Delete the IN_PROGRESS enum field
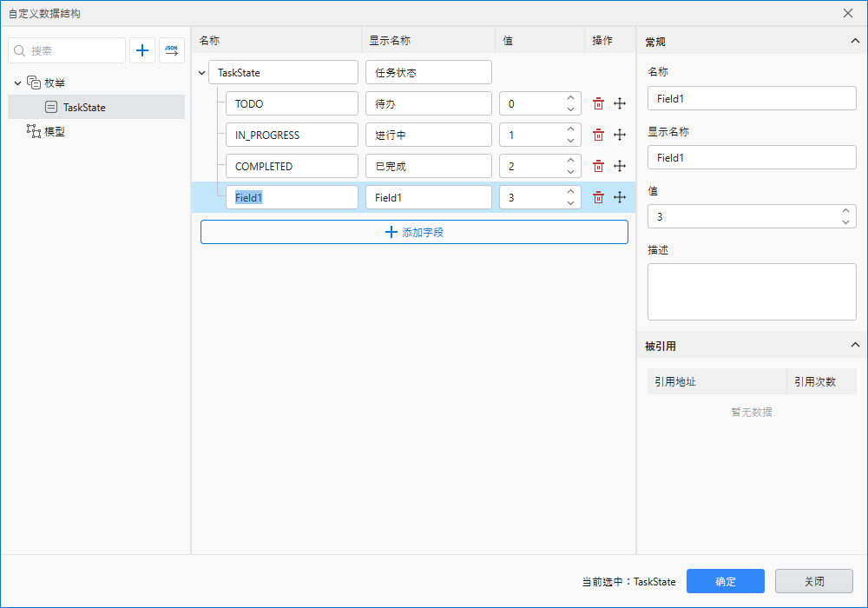The image size is (868, 608). 598,135
